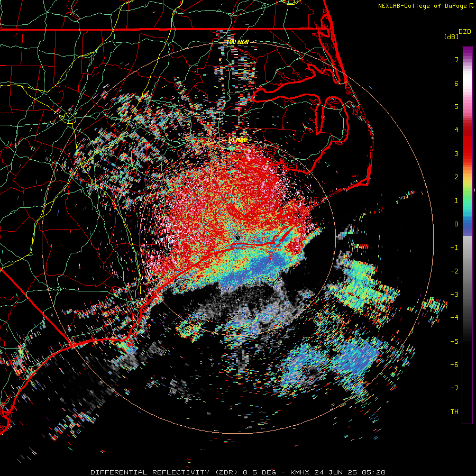Select the -1 dB scale label

[x=454, y=248]
